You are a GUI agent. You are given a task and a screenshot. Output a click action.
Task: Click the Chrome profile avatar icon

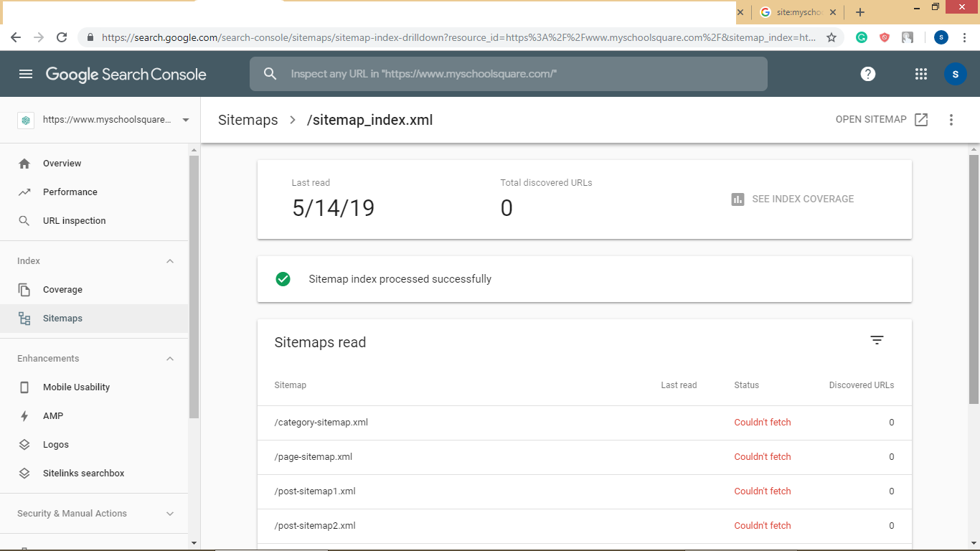tap(941, 37)
